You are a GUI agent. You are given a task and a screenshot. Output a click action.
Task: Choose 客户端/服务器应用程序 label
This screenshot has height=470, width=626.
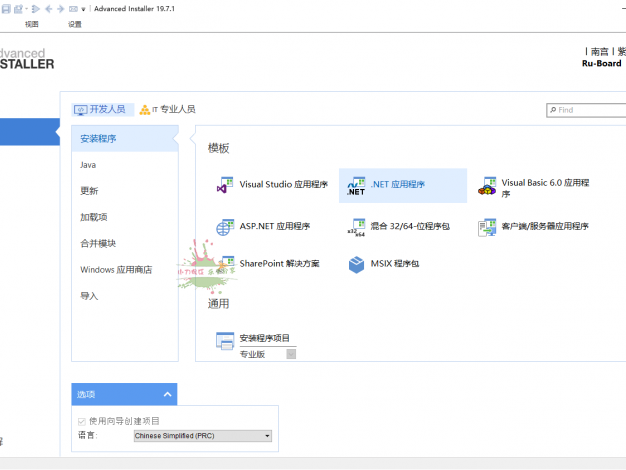coord(545,226)
